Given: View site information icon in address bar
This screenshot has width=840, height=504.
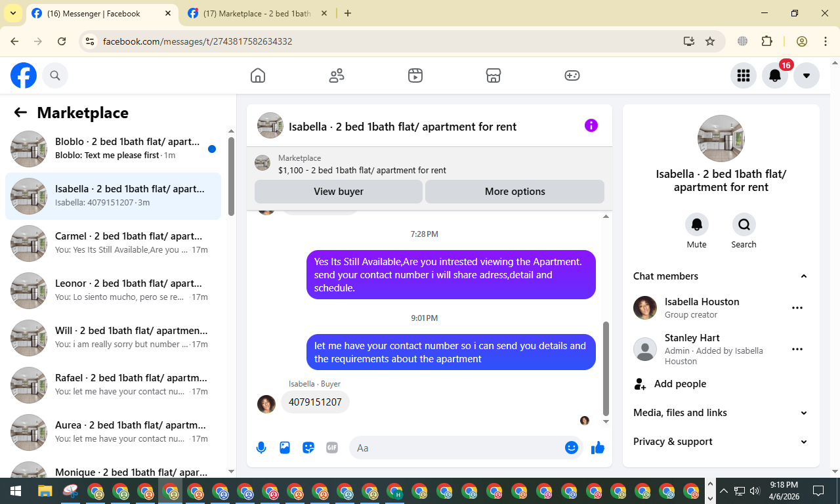Looking at the screenshot, I should point(91,41).
